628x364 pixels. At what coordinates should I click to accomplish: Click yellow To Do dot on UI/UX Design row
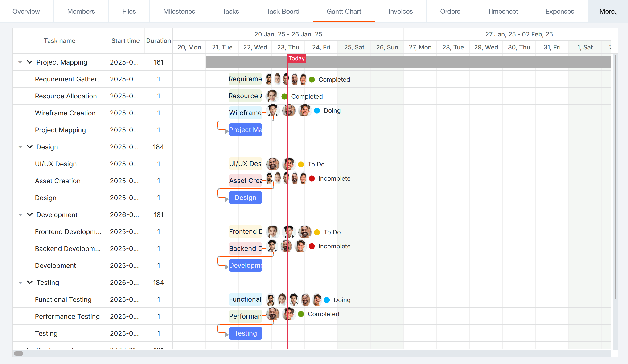coord(301,164)
